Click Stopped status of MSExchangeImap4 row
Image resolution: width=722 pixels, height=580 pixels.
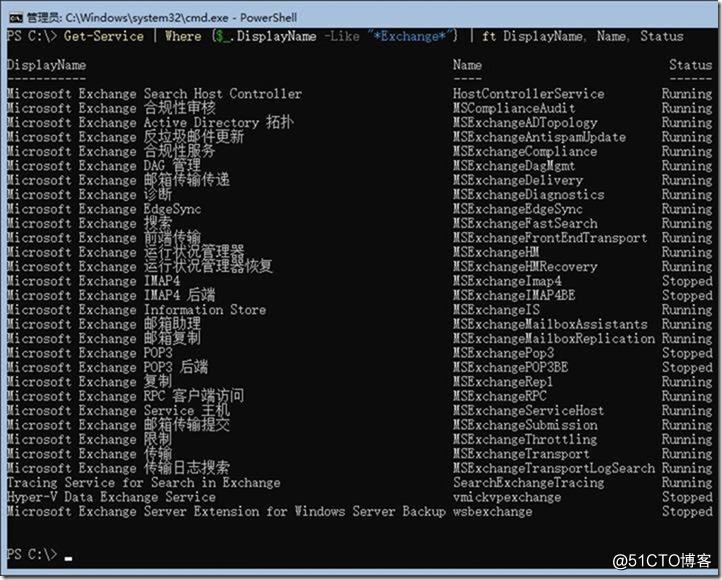[687, 281]
